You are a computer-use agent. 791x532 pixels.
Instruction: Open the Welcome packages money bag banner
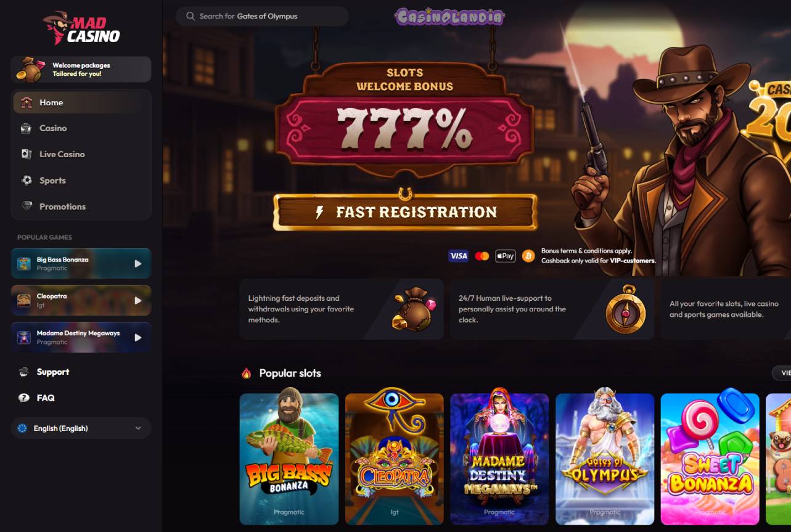pyautogui.click(x=81, y=70)
